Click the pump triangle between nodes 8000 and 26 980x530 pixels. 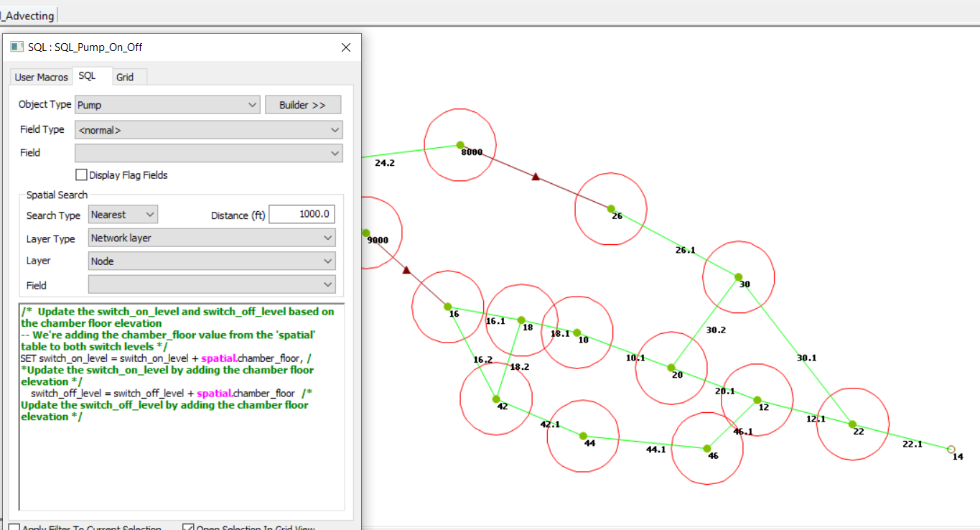tap(535, 177)
